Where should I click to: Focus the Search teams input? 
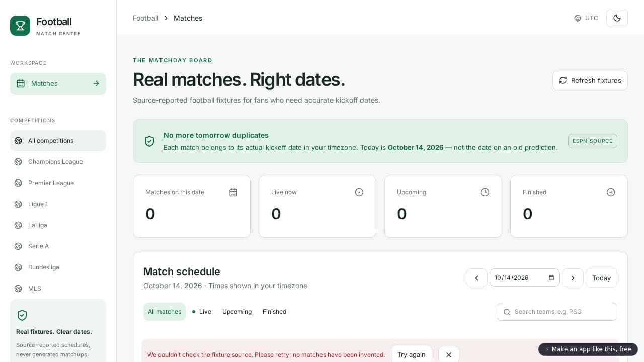[557, 312]
